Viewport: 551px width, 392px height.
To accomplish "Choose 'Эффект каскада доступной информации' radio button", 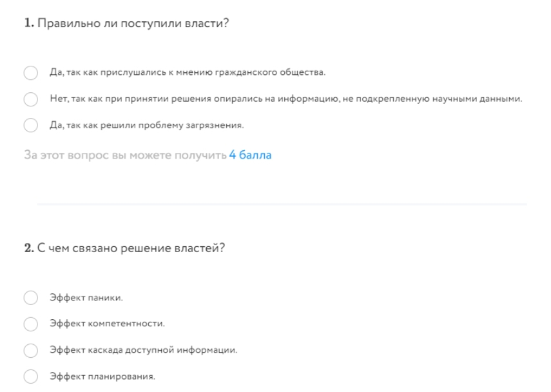I will coord(31,350).
